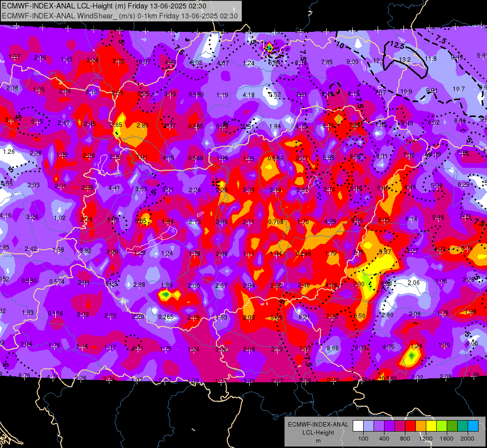The width and height of the screenshot is (487, 448).
Task: Click the wind shear value '0.246'
Action: (304, 254)
